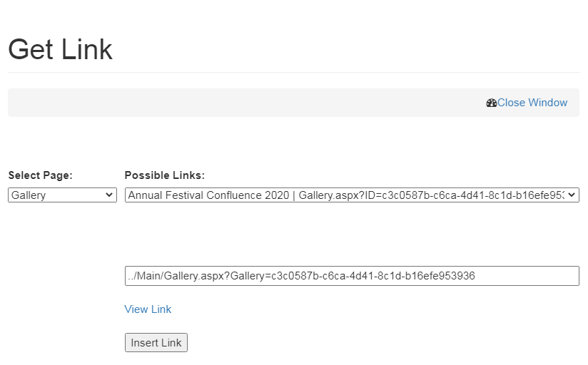The width and height of the screenshot is (588, 365).
Task: Click the dashboard gauge icon beside Close Window
Action: coord(491,103)
